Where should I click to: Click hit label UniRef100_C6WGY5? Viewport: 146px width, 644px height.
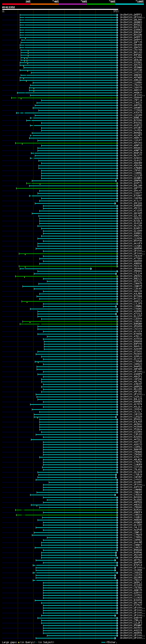[131, 286]
